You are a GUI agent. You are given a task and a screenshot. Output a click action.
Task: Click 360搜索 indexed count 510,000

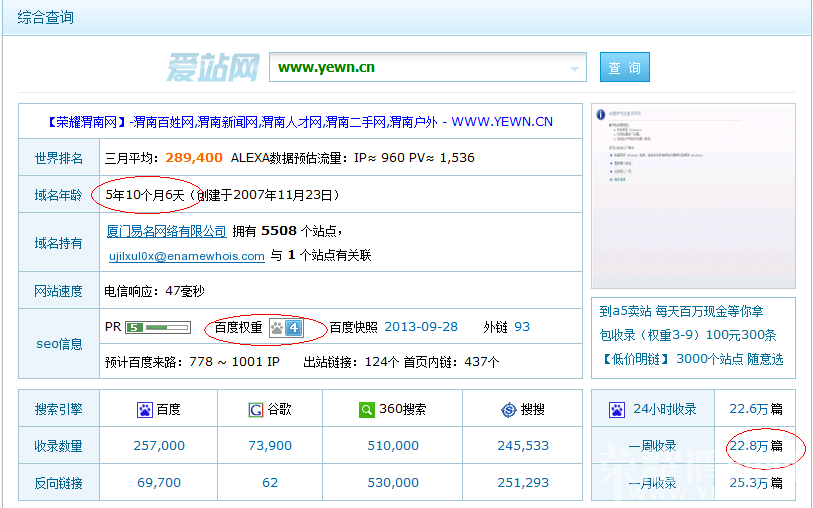coord(393,445)
